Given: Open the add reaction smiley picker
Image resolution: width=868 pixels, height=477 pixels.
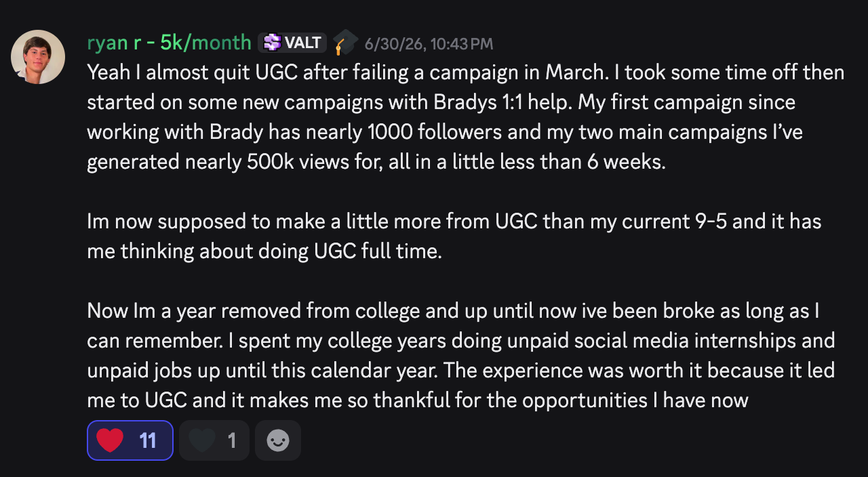Looking at the screenshot, I should point(278,440).
